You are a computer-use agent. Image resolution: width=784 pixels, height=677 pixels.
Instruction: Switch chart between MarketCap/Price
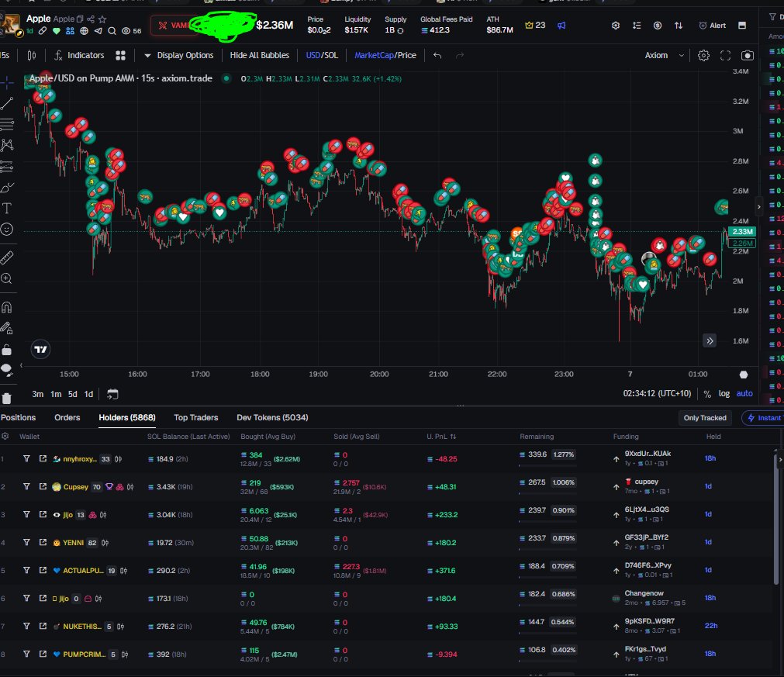385,56
